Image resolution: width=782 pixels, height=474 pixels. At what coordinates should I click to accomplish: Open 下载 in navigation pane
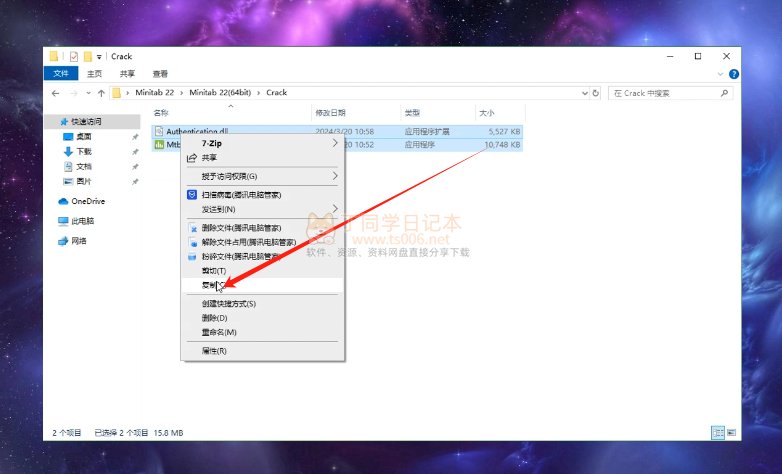(84, 151)
